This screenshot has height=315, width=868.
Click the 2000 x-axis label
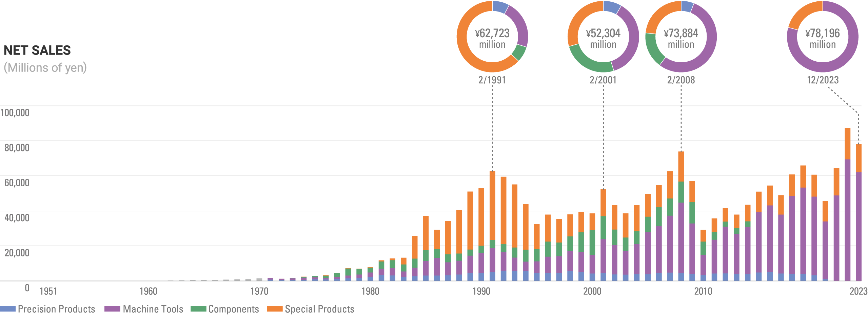(592, 291)
